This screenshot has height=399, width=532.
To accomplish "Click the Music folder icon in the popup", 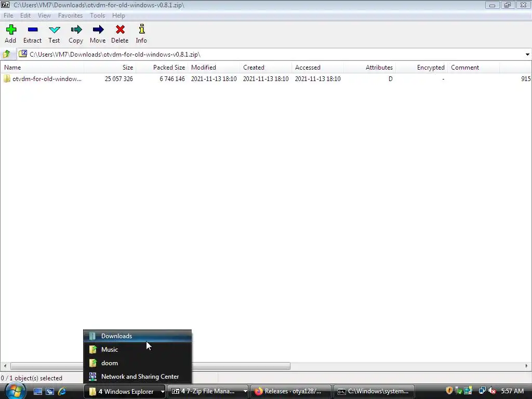I will pos(92,350).
